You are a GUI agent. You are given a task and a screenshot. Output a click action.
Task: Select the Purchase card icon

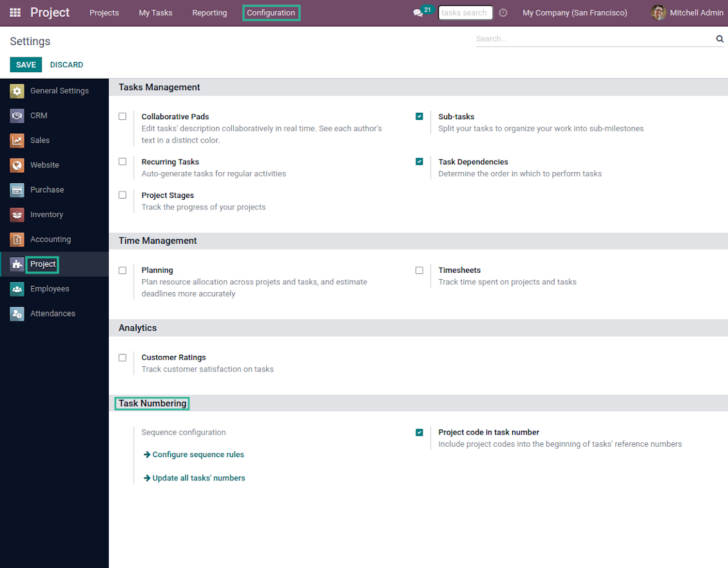(17, 190)
